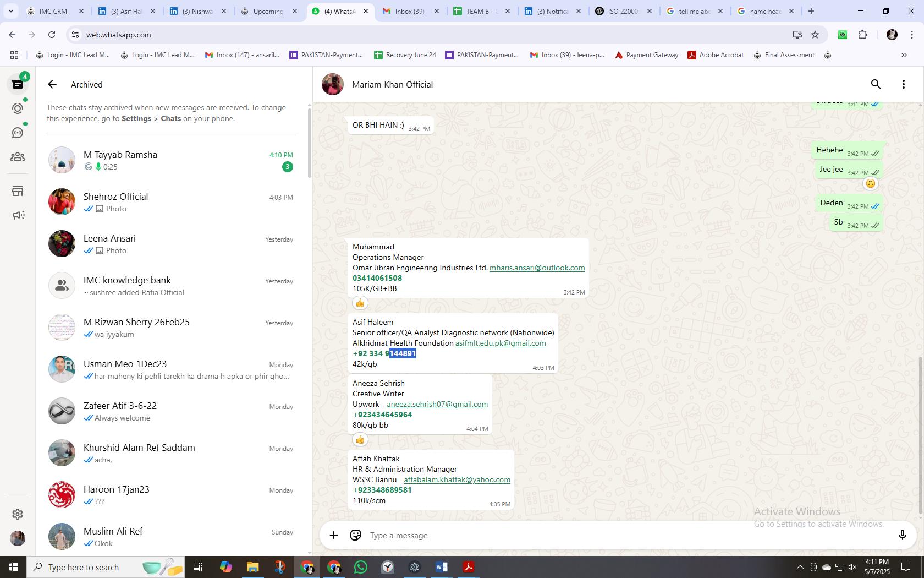Go back from the Archived list
The image size is (924, 578).
pyautogui.click(x=52, y=84)
